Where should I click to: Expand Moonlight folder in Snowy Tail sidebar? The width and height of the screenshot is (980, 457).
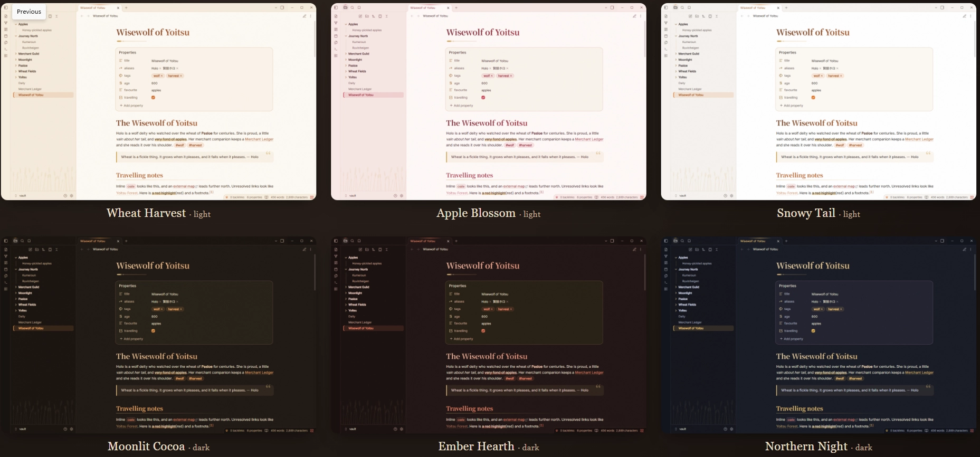click(676, 60)
